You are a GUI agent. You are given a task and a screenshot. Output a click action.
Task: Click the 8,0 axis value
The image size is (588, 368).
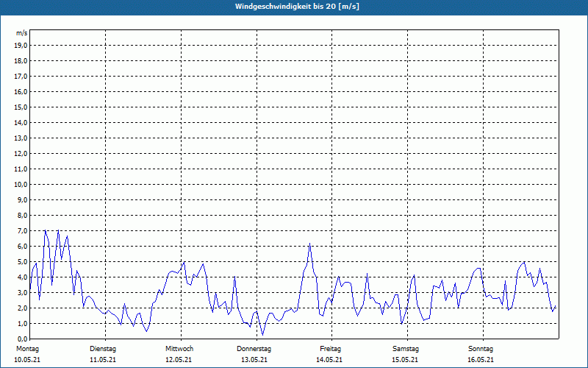point(22,215)
